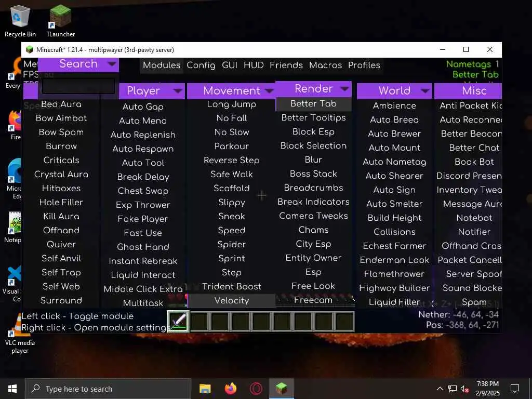Toggle the Ghost Hand module
Image resolution: width=532 pixels, height=399 pixels.
pyautogui.click(x=143, y=247)
